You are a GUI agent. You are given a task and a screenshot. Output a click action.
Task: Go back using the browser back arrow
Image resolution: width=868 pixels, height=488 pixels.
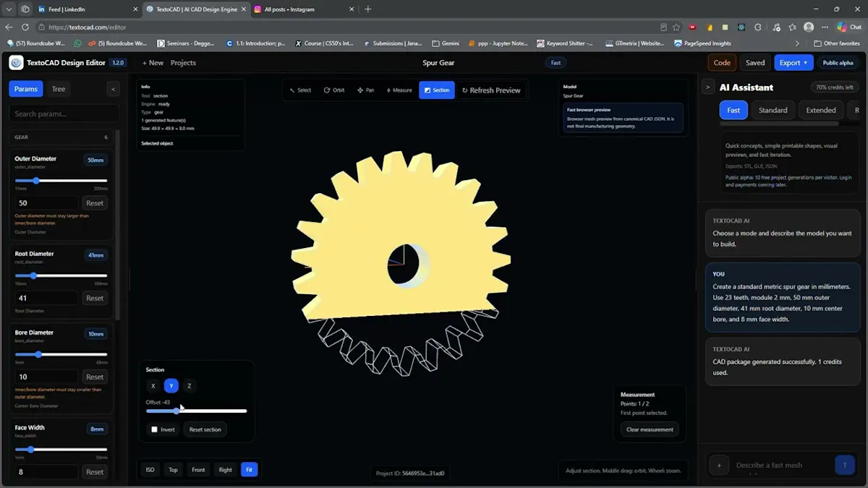pyautogui.click(x=9, y=27)
